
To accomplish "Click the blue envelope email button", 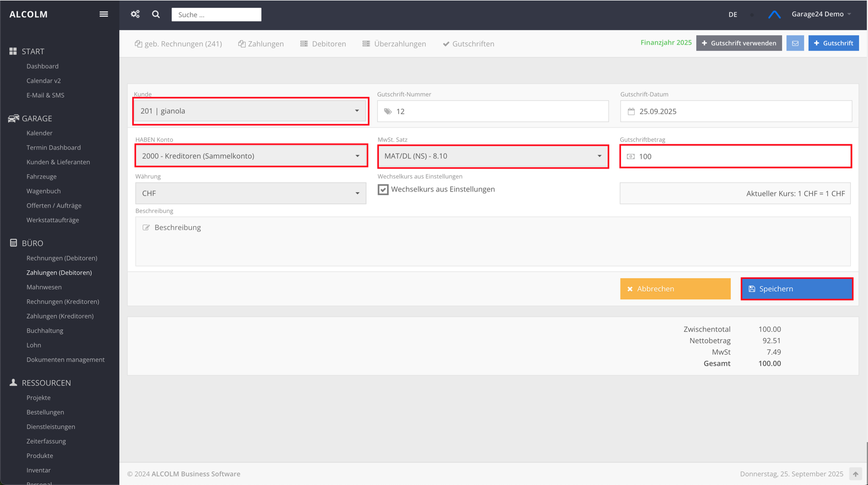I will [795, 43].
